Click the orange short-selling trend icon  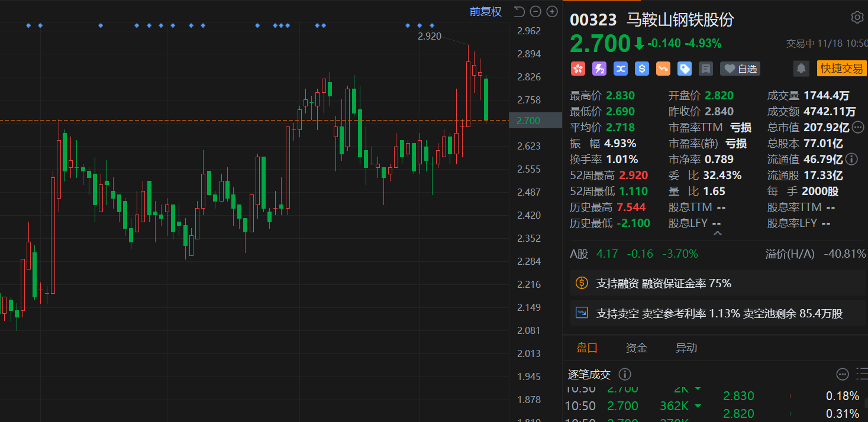[x=663, y=69]
